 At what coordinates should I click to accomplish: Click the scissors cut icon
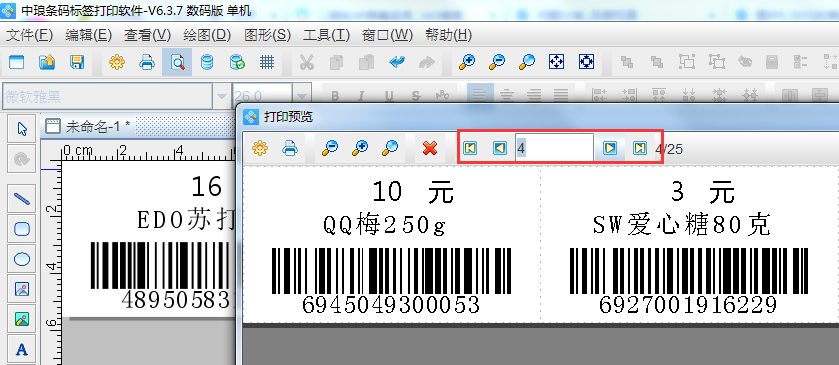click(306, 63)
